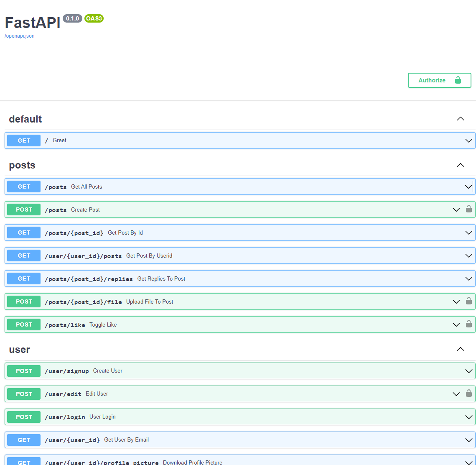The width and height of the screenshot is (476, 465).
Task: Collapse the default section
Action: [x=461, y=119]
